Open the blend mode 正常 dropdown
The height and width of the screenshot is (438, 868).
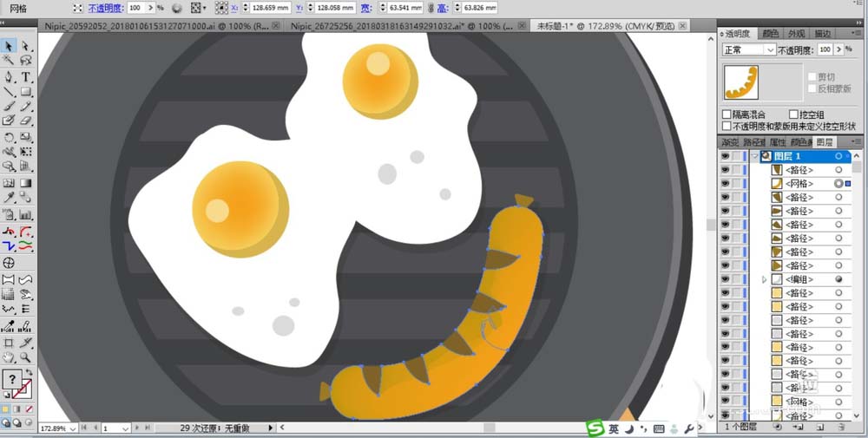[x=749, y=49]
